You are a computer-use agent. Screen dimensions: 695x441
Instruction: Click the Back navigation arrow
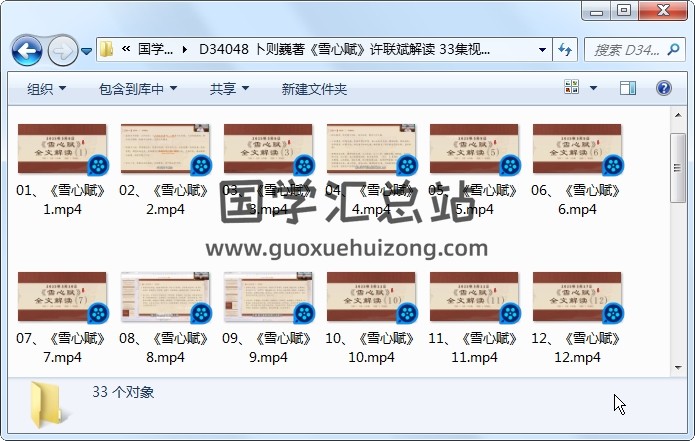tap(26, 49)
